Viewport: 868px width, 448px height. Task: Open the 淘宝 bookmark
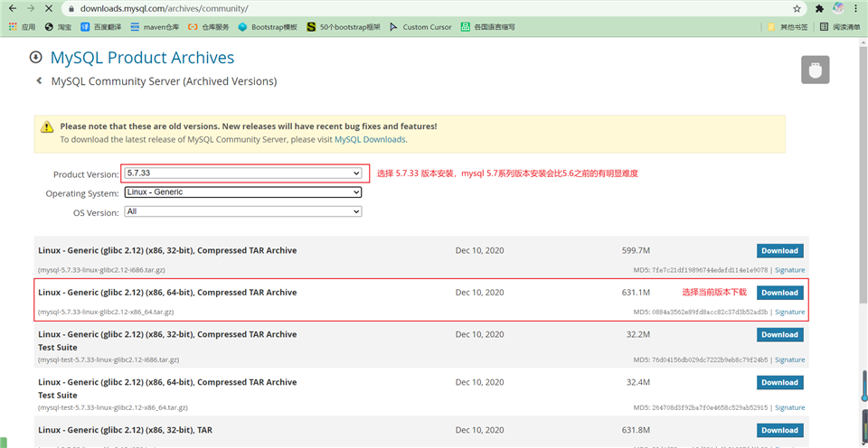(57, 26)
